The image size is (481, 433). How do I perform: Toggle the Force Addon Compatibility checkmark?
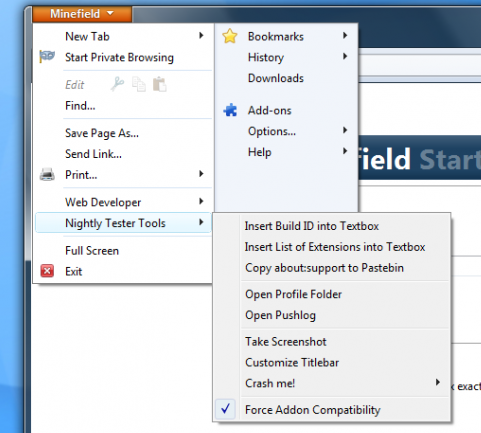[226, 409]
